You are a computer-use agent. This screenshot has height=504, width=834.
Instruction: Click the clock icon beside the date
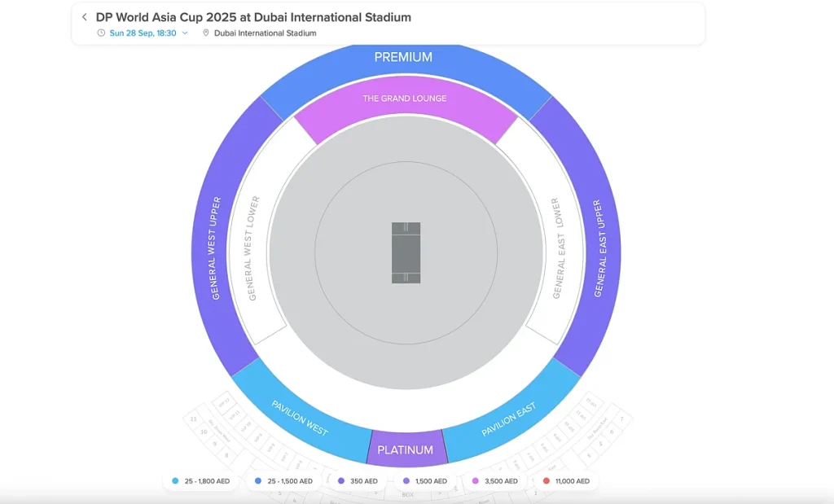click(x=101, y=33)
